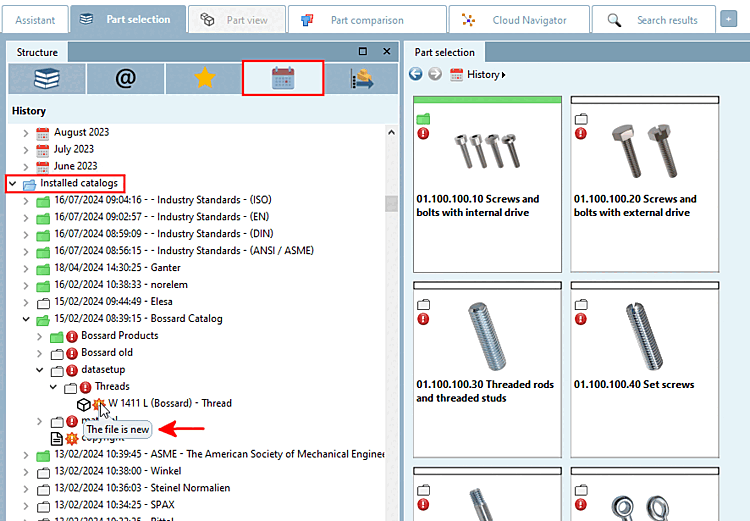Collapse the datasetup node
This screenshot has width=750, height=521.
[x=40, y=370]
